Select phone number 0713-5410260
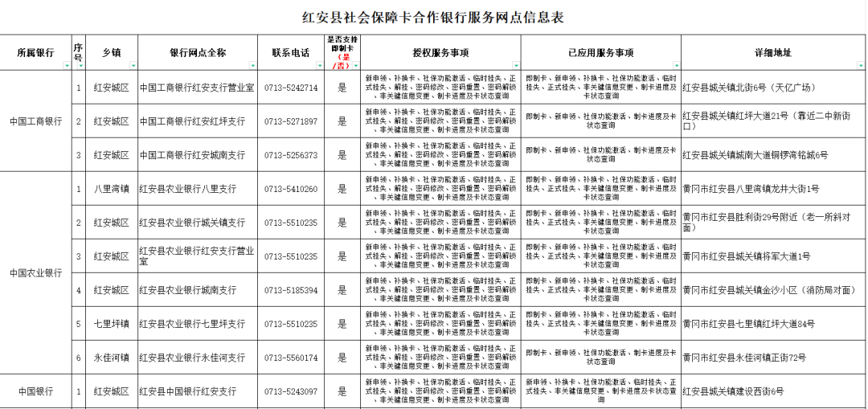 [291, 189]
